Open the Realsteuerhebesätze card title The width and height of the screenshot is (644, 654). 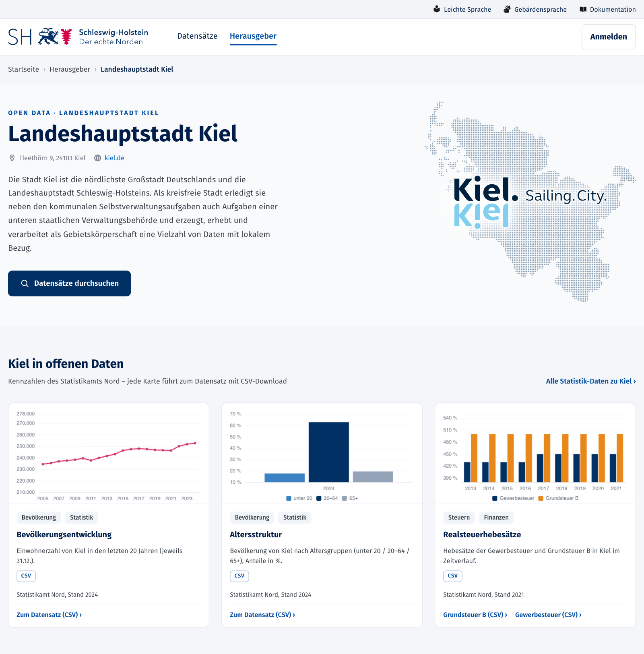482,534
